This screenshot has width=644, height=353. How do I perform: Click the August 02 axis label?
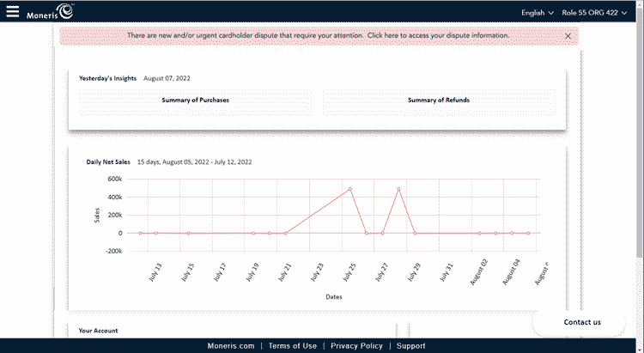pyautogui.click(x=478, y=271)
